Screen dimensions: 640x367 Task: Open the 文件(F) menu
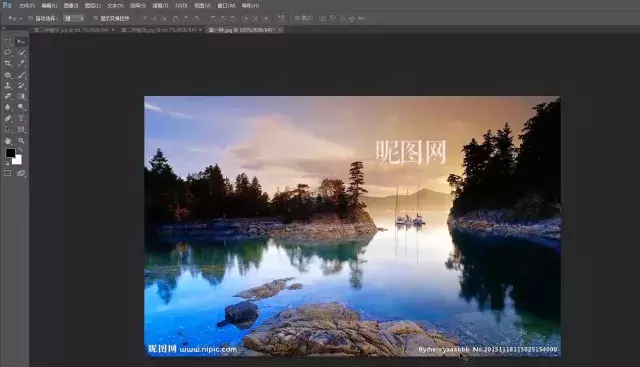[27, 6]
